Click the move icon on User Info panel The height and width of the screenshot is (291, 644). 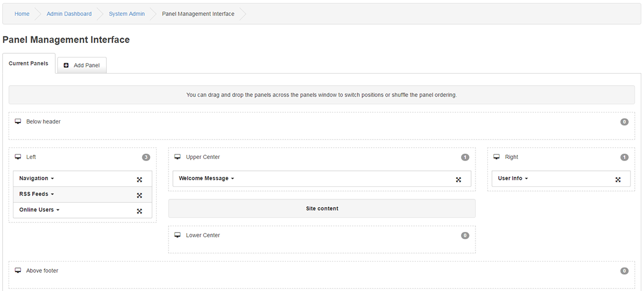tap(618, 180)
